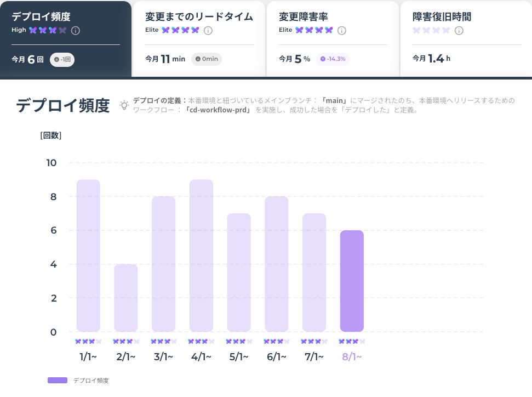Click the 4/1~ bar in chart
The width and height of the screenshot is (532, 397).
click(201, 256)
